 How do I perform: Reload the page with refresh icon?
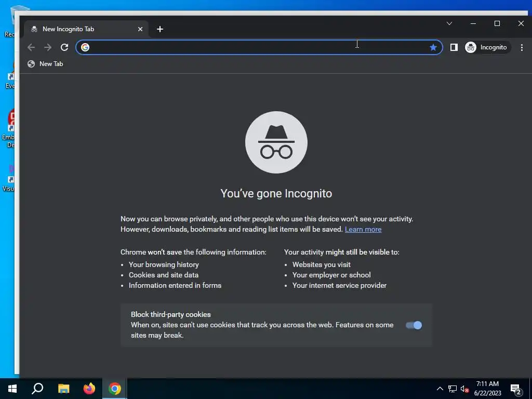pos(64,47)
